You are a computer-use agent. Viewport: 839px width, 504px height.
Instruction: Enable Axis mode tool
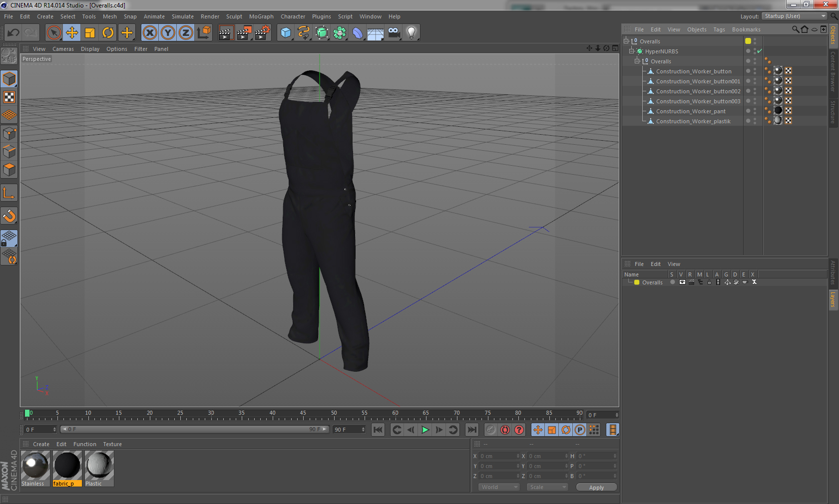click(x=9, y=193)
